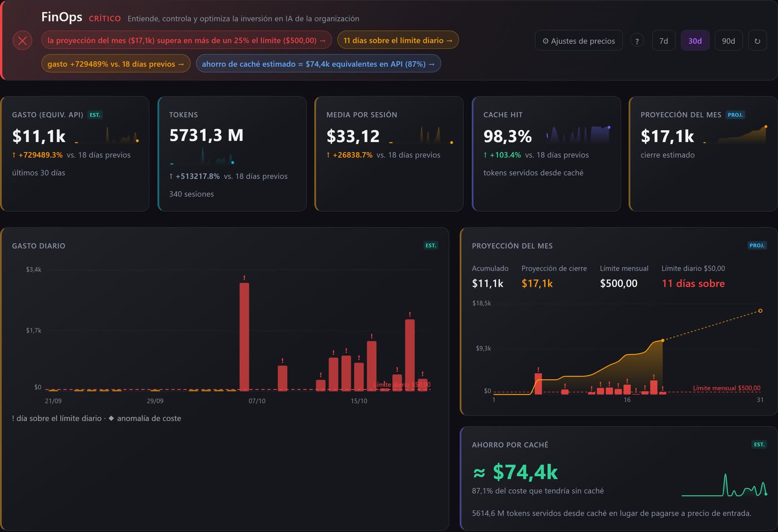
Task: Click the EST. badge on Gasto card
Action: pos(95,115)
